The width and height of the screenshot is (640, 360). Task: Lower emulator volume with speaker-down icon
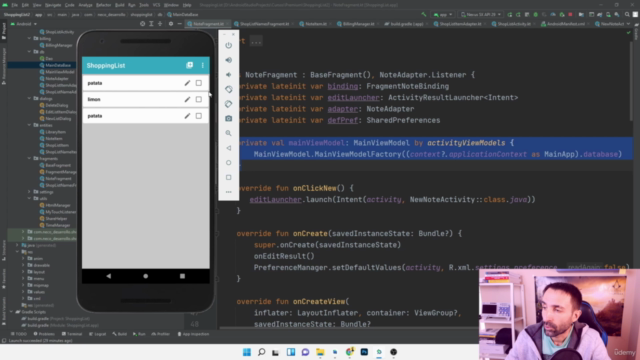pyautogui.click(x=229, y=75)
